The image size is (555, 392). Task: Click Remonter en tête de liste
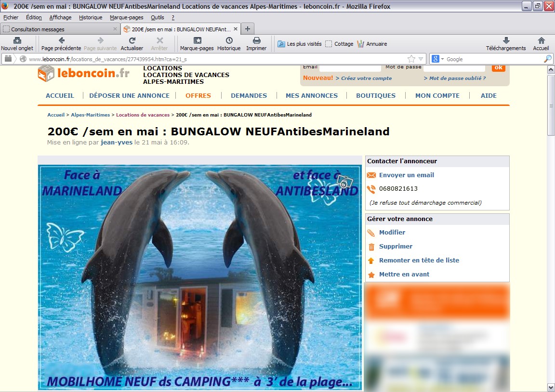coord(419,260)
